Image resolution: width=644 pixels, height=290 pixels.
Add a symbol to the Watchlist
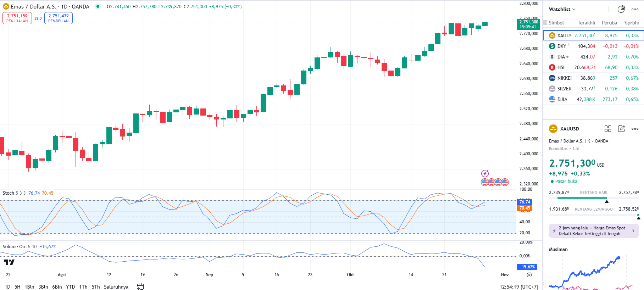tap(608, 9)
